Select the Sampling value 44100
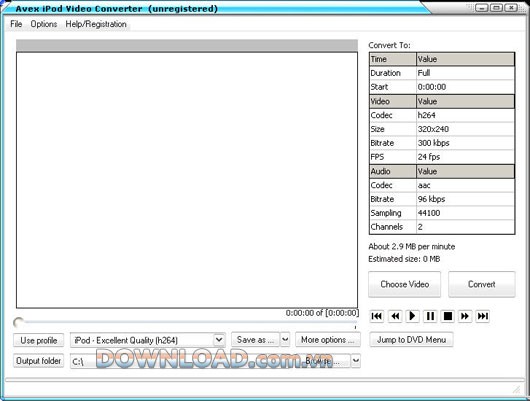The width and height of the screenshot is (530, 401). (x=465, y=213)
